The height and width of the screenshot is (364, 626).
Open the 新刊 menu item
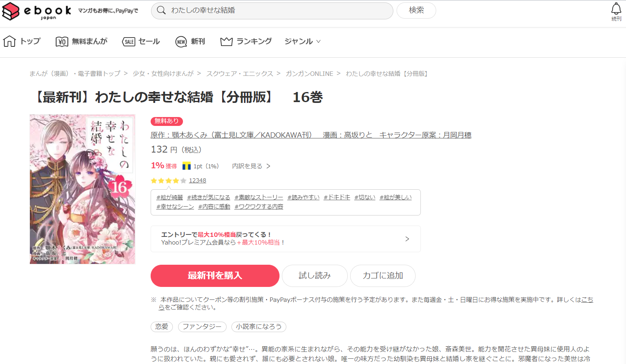[x=198, y=41]
